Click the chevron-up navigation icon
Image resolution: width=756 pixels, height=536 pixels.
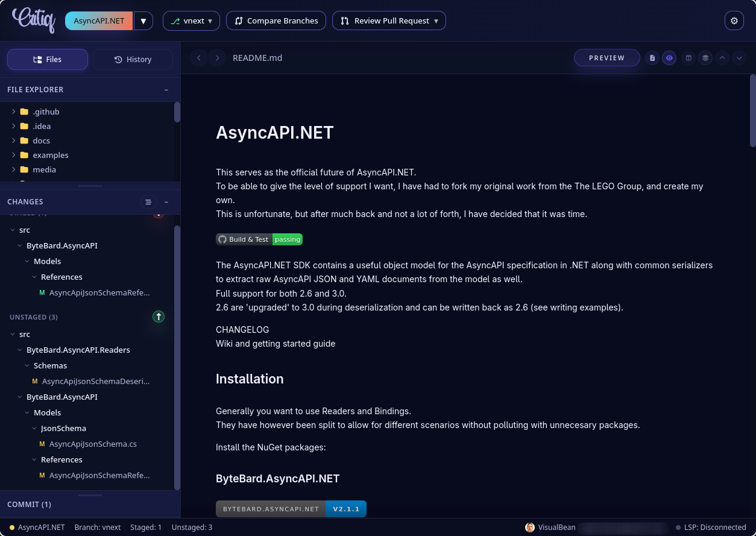722,58
